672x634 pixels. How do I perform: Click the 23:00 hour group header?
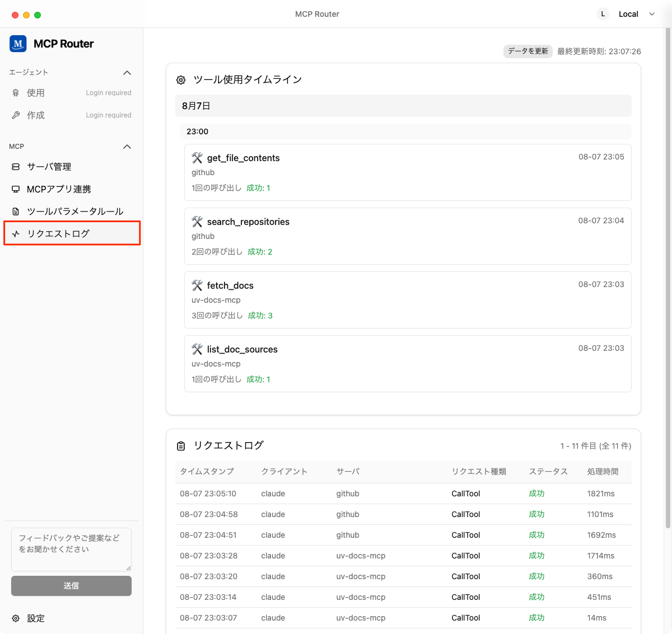click(405, 132)
